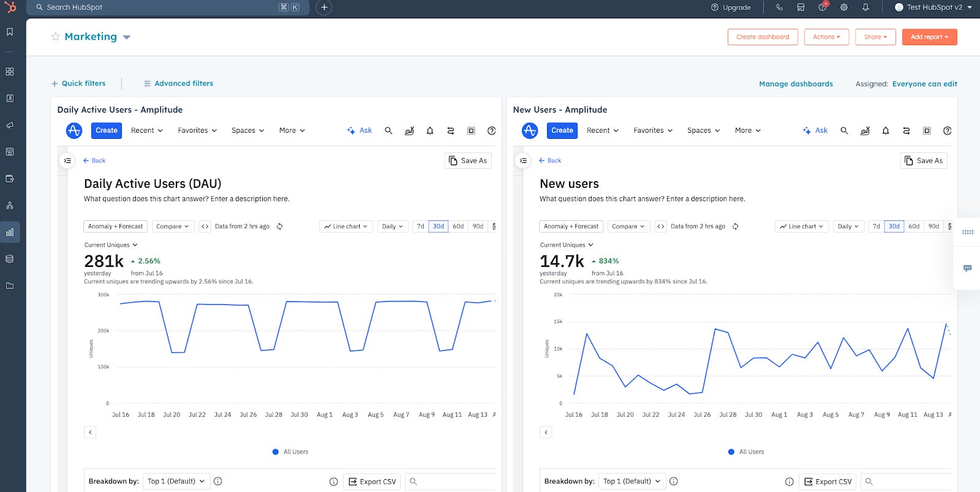Image resolution: width=980 pixels, height=492 pixels.
Task: Open the Spaces menu in New Users panel
Action: (x=703, y=130)
